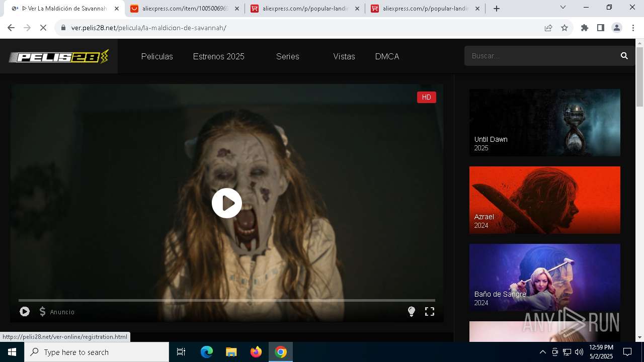Click the scrollbar down arrow

(639, 337)
